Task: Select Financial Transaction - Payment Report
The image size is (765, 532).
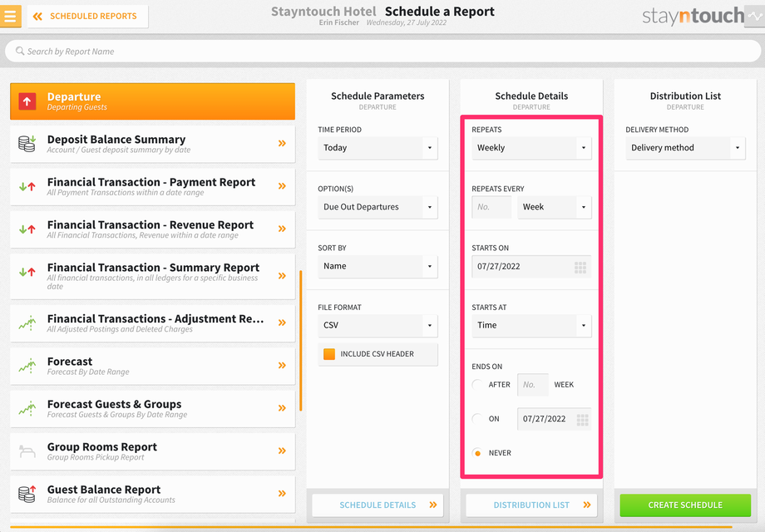Action: coord(153,186)
